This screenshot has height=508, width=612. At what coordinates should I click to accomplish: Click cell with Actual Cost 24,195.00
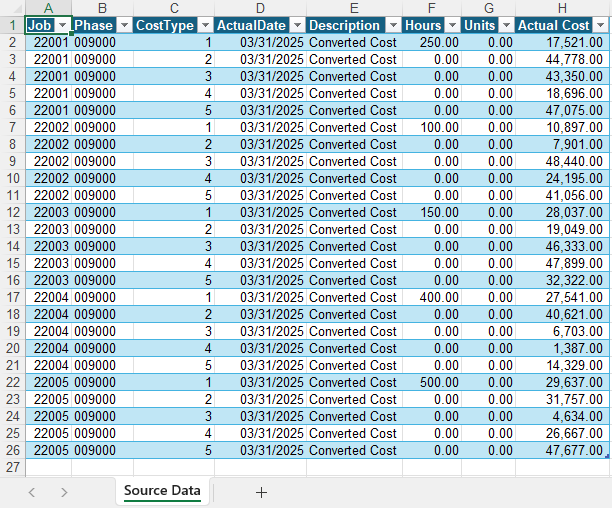562,178
